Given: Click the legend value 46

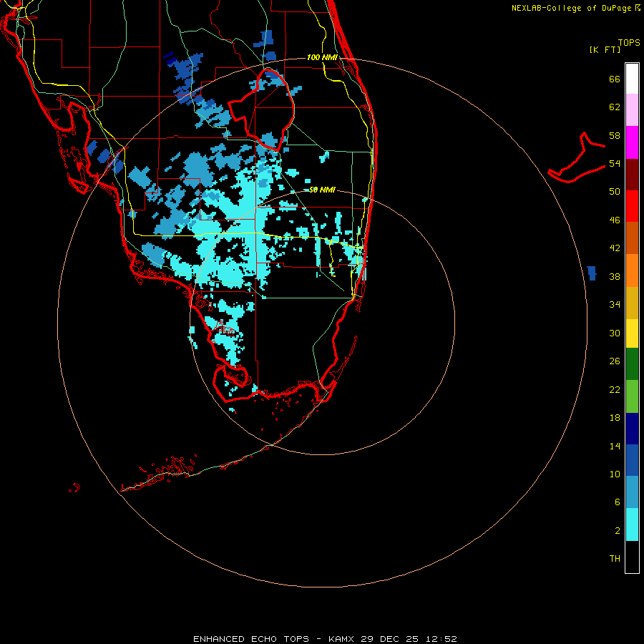Looking at the screenshot, I should [x=615, y=220].
